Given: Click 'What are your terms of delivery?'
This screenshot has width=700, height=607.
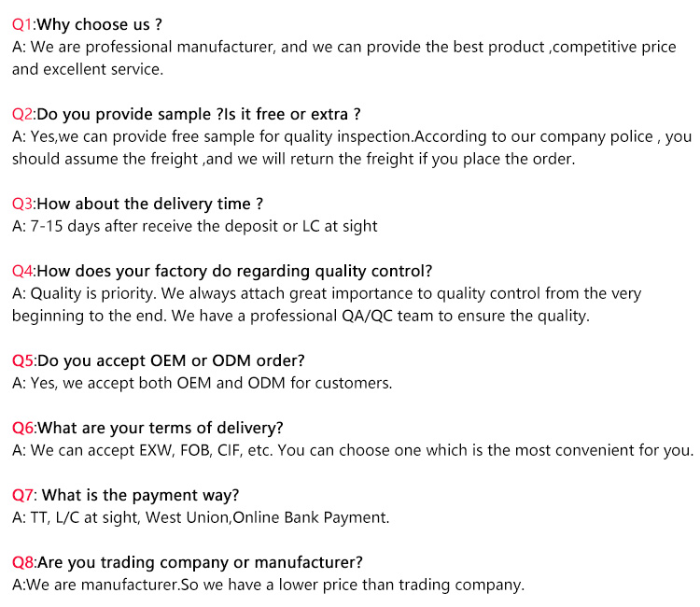Looking at the screenshot, I should pos(161,428).
